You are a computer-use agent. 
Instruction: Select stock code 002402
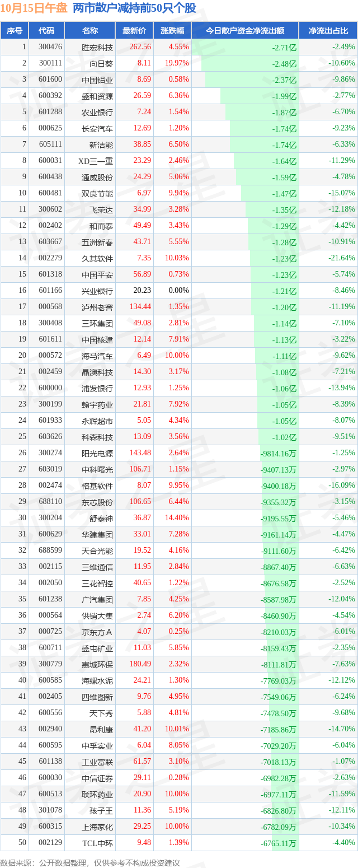coord(50,226)
